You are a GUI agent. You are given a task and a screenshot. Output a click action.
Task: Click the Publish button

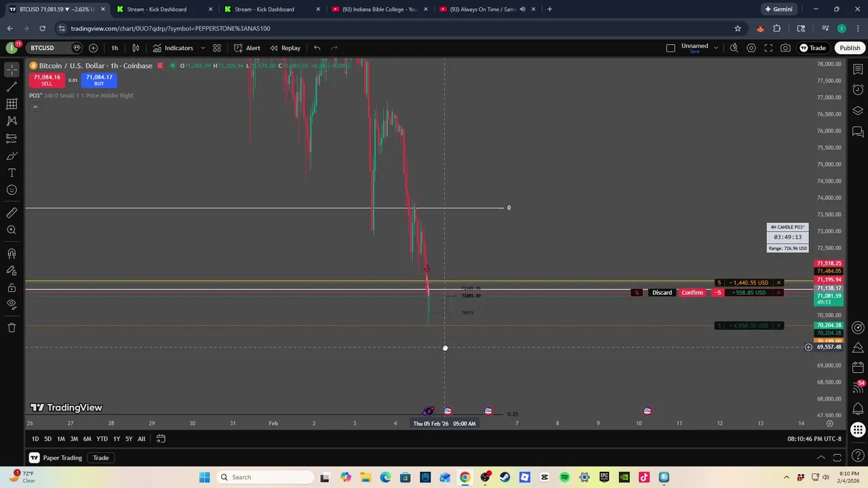[850, 47]
